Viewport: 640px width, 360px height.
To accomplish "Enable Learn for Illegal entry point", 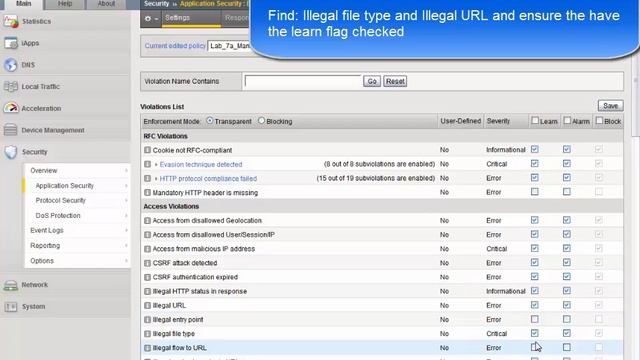I will (535, 319).
